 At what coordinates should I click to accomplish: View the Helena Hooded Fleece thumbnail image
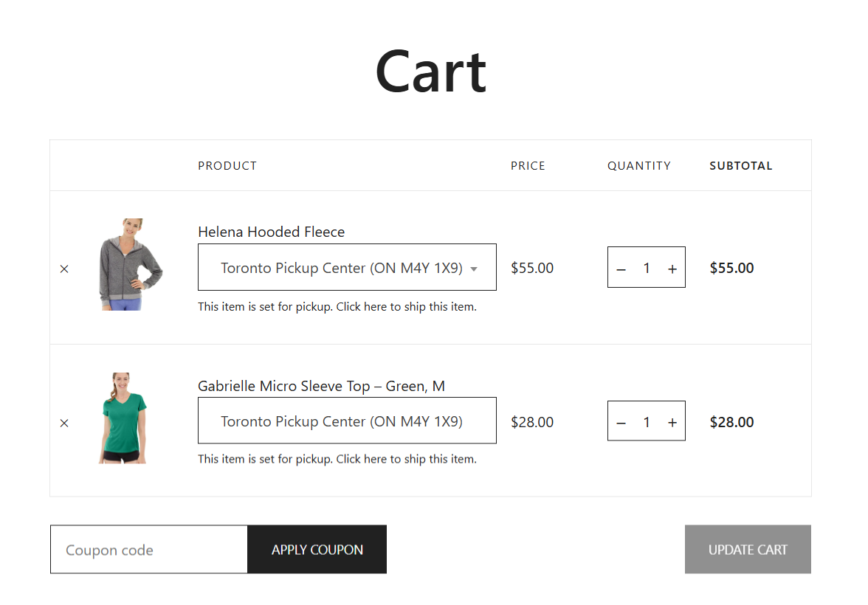click(x=130, y=263)
